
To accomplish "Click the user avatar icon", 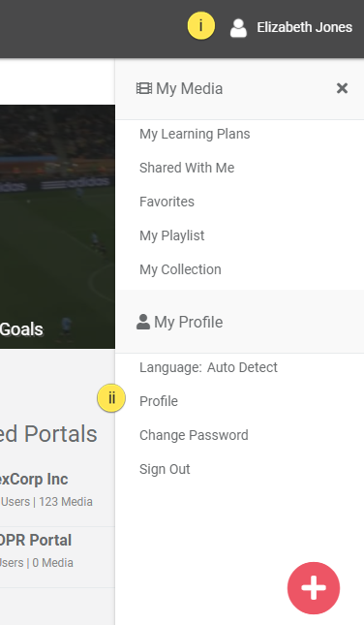I will click(238, 28).
